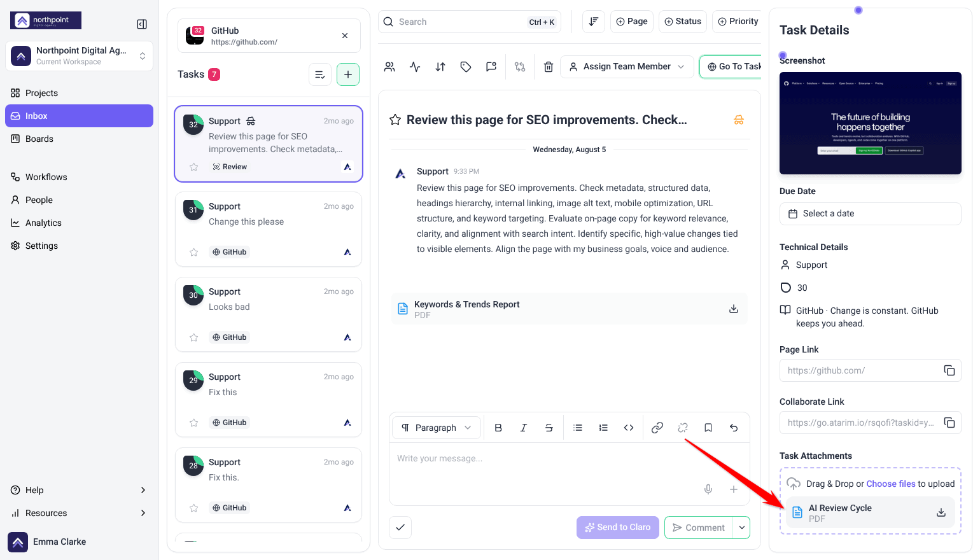Image resolution: width=980 pixels, height=560 pixels.
Task: Open Boards in the sidebar
Action: click(79, 139)
